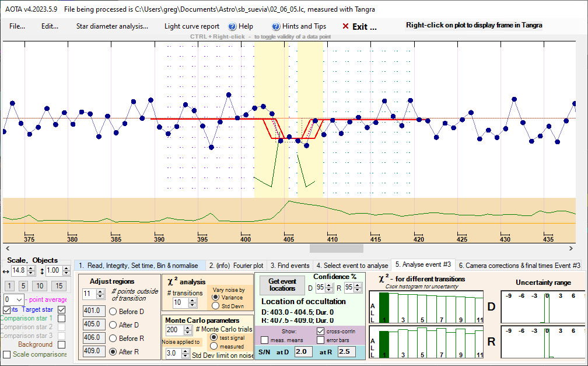Open Help via the question mark icon
The image size is (588, 366).
(232, 26)
